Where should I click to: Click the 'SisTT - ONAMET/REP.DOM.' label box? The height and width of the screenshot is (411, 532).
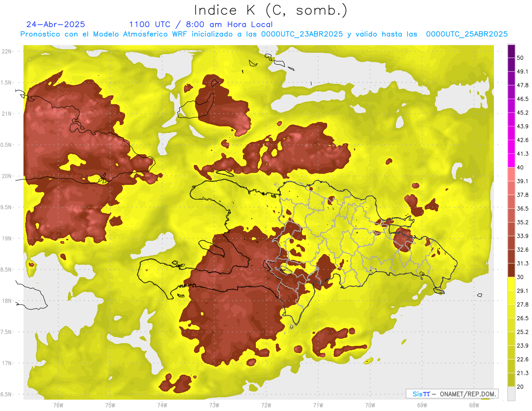[x=452, y=394]
